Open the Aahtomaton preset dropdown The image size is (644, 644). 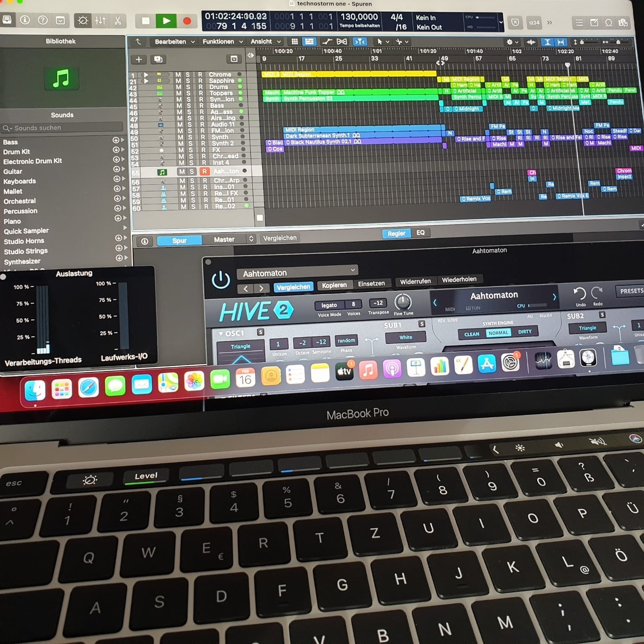click(297, 272)
